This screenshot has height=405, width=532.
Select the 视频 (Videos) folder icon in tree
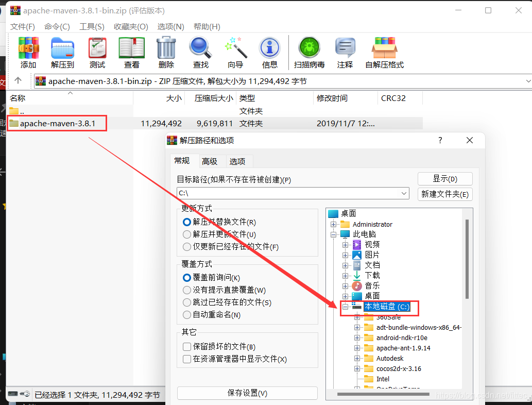pyautogui.click(x=357, y=244)
